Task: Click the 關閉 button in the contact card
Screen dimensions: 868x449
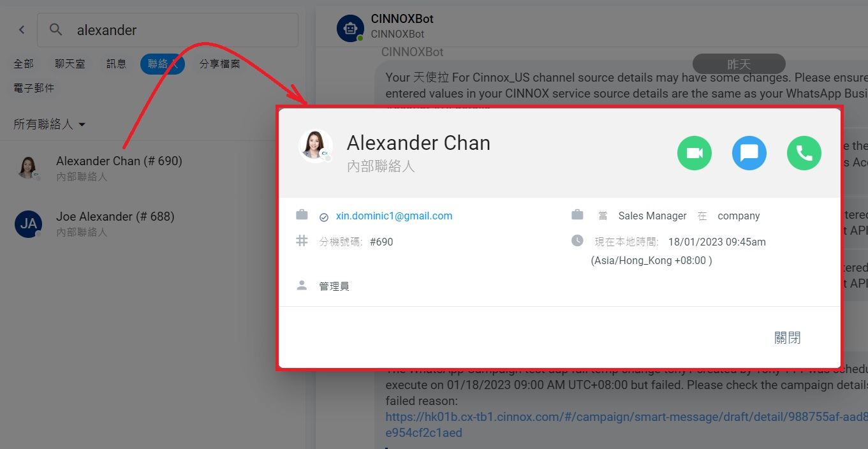Action: pyautogui.click(x=788, y=338)
